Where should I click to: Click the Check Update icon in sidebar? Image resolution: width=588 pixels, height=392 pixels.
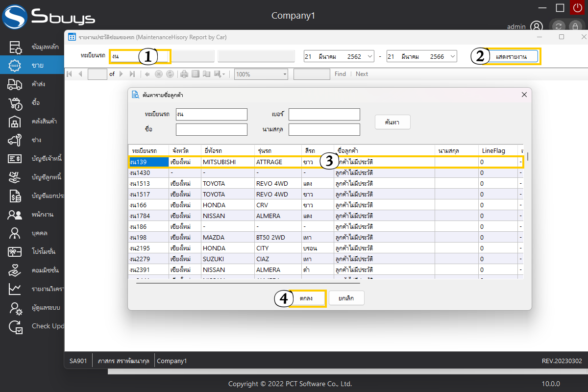click(15, 326)
